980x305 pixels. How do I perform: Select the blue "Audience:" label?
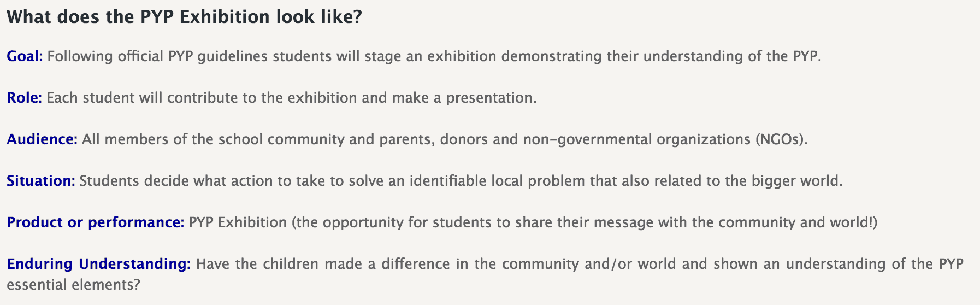42,139
